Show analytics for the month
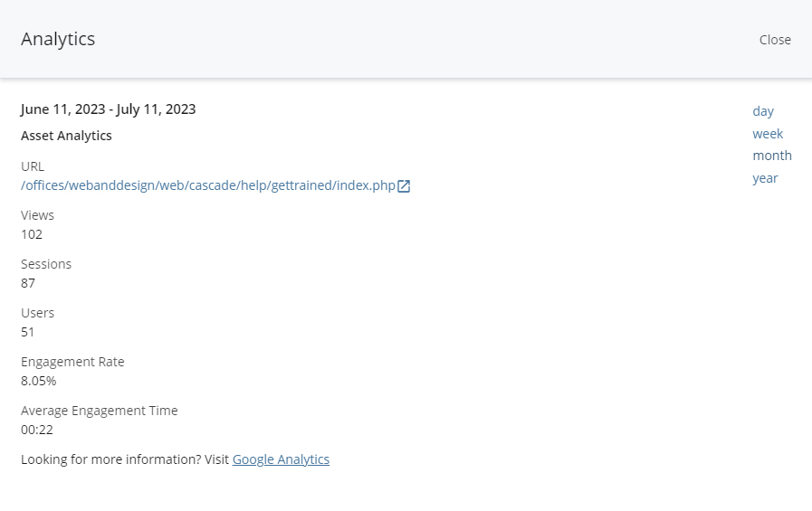The image size is (812, 511). point(772,156)
